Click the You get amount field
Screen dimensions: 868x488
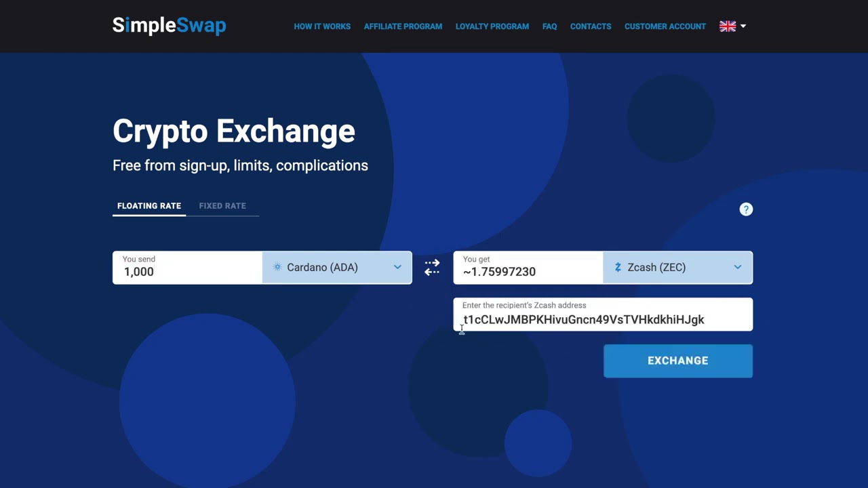[528, 268]
